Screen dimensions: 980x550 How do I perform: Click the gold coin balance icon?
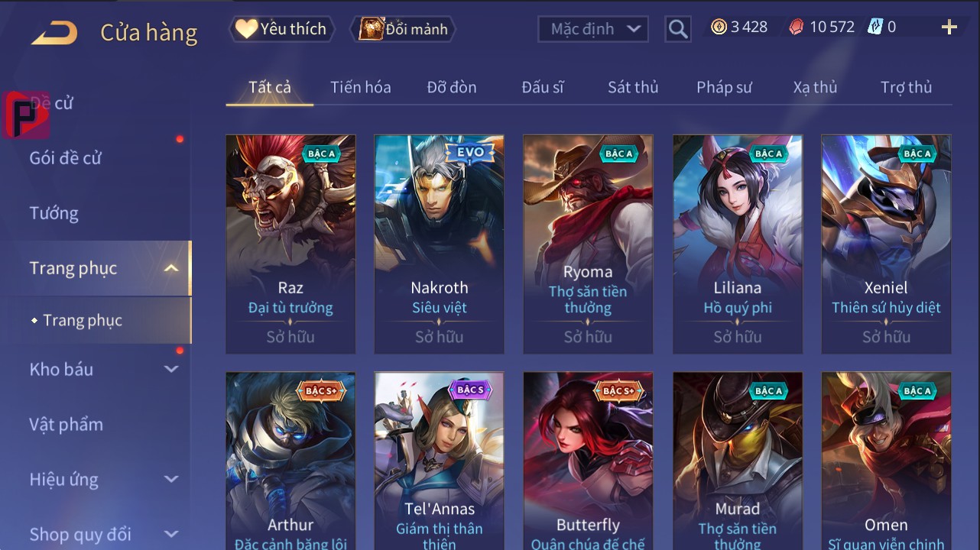click(719, 27)
